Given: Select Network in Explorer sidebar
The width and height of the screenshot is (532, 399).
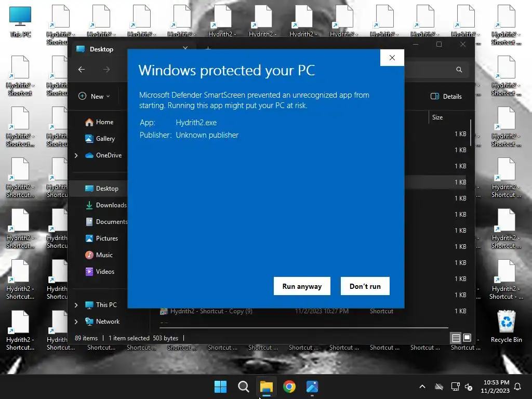Looking at the screenshot, I should [x=102, y=321].
